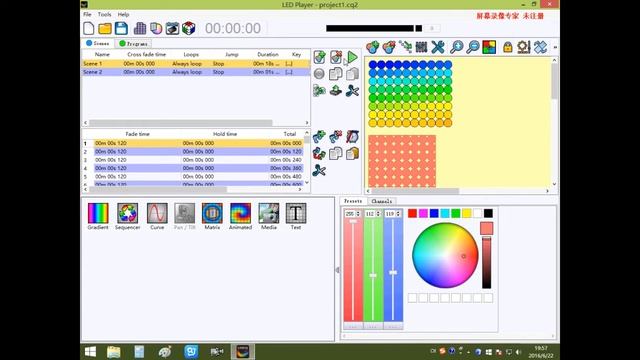
Task: Open File Explorer from the taskbar
Action: point(114,351)
